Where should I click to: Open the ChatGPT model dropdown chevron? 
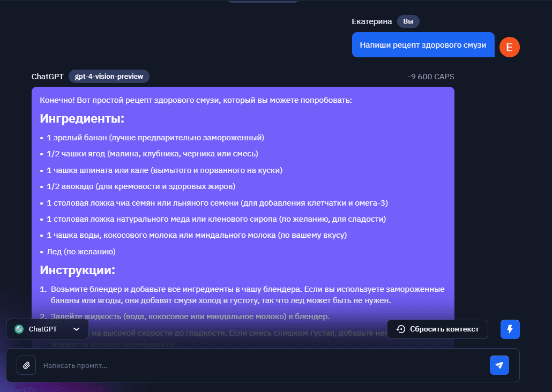[77, 329]
